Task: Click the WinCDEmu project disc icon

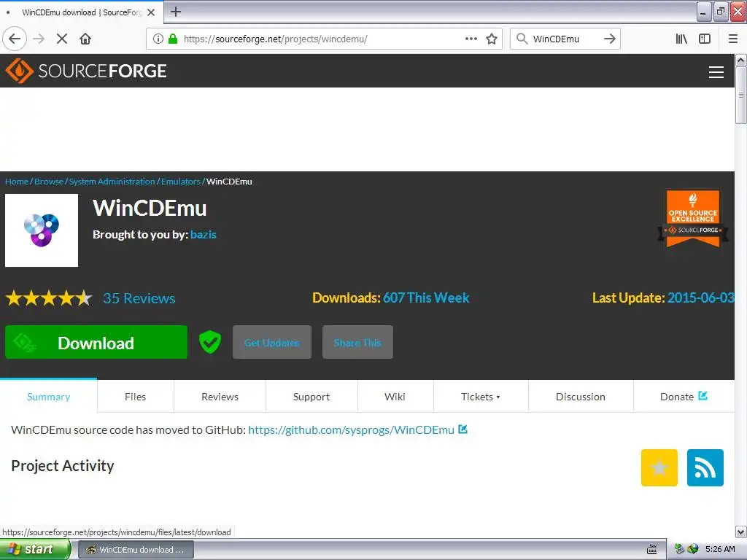Action: tap(42, 230)
